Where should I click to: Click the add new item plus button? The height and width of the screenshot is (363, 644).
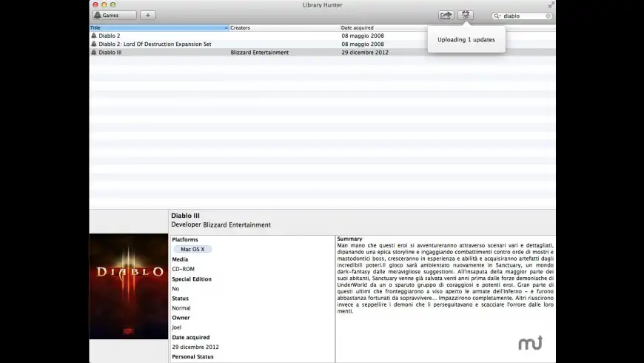click(x=148, y=16)
